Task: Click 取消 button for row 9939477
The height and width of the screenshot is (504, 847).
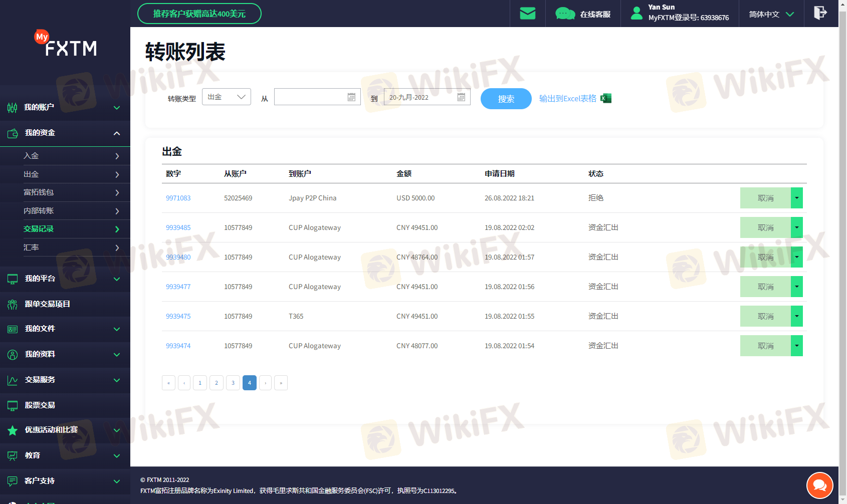Action: tap(765, 287)
